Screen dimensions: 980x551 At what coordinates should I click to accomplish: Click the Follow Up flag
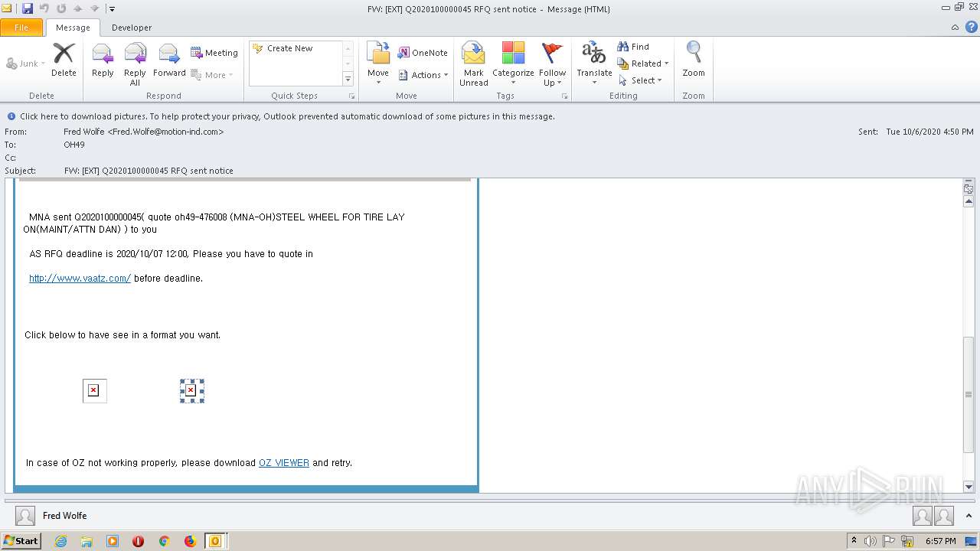tap(552, 64)
